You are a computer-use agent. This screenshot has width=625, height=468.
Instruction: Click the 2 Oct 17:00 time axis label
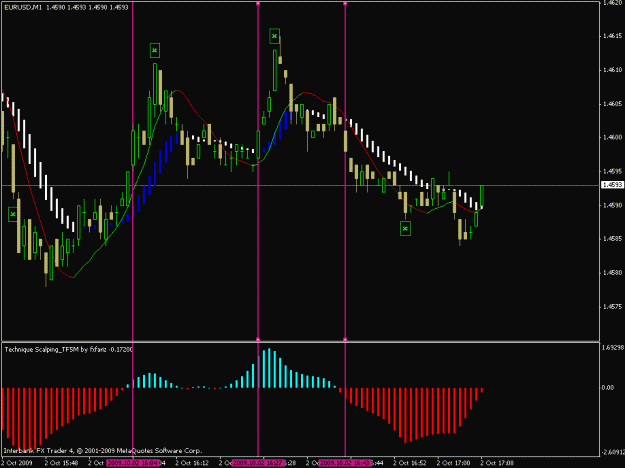[x=454, y=463]
